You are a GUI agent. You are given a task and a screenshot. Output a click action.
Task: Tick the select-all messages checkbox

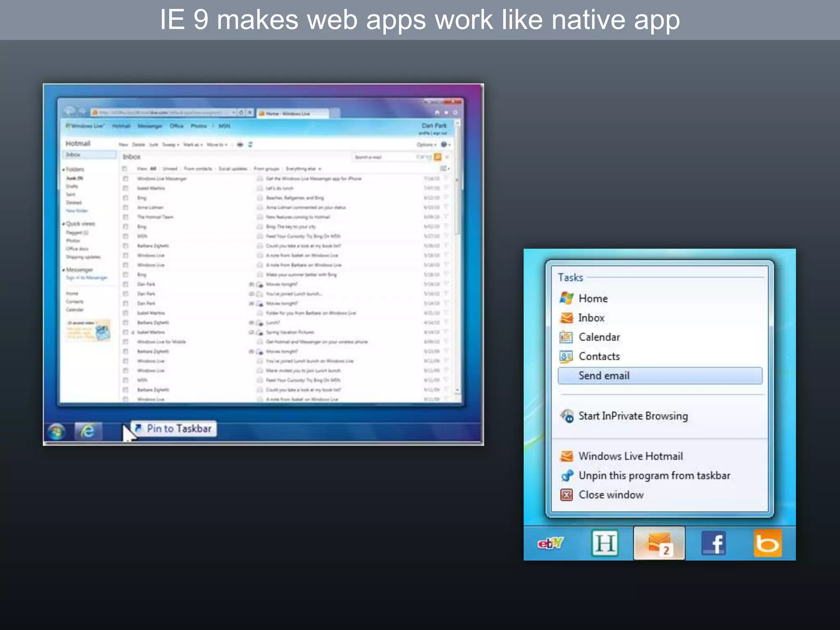[x=125, y=169]
